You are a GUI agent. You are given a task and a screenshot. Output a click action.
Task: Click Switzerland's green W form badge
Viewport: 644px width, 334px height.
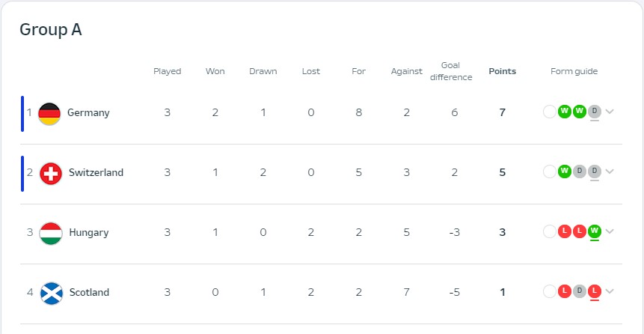[565, 171]
